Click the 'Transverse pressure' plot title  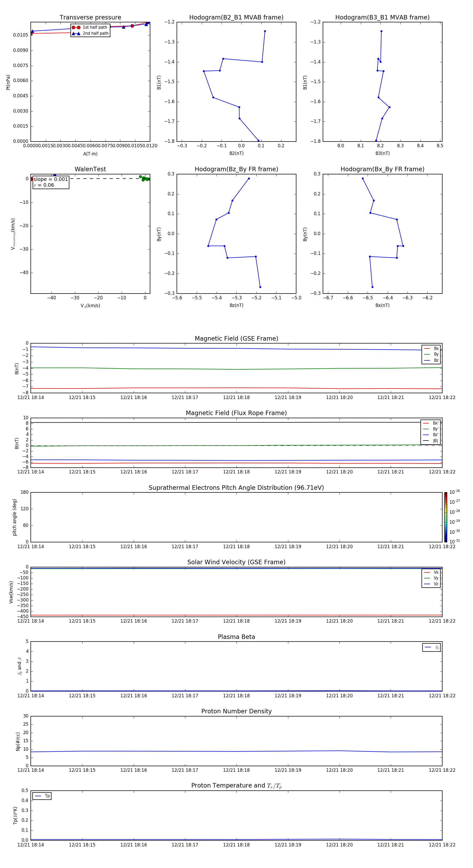[90, 18]
